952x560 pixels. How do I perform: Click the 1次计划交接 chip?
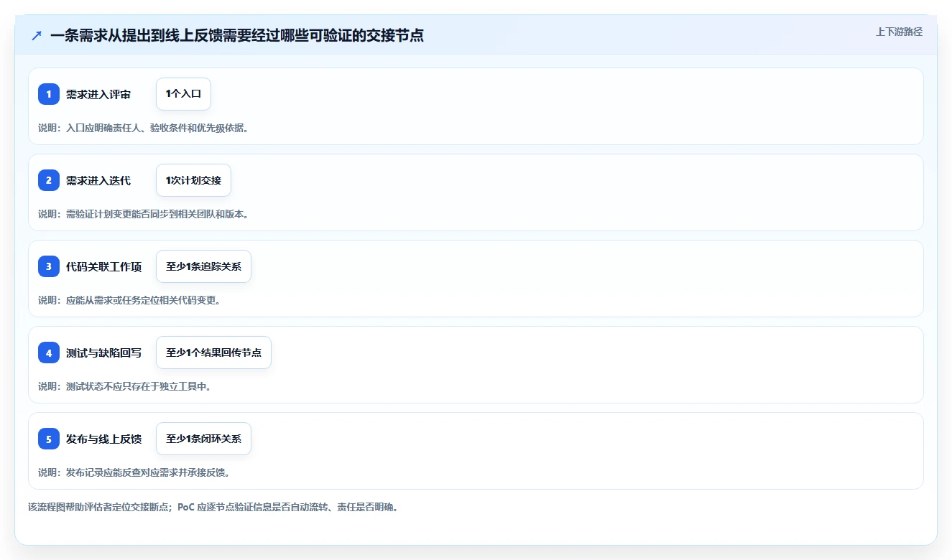[x=193, y=180]
